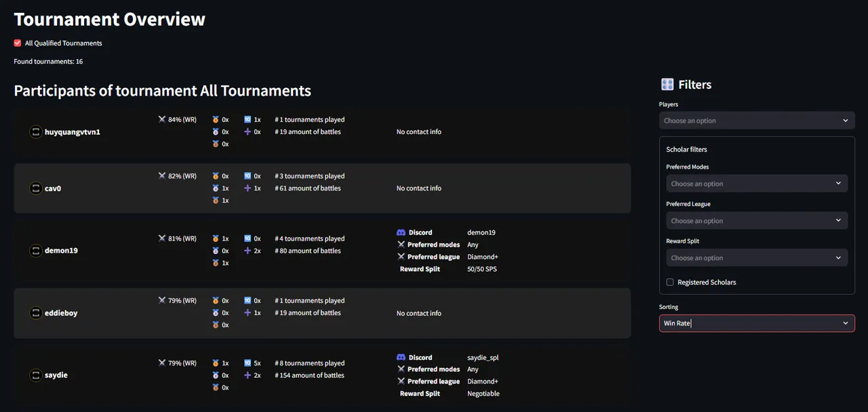Click inside the Win Rate sorting field

757,323
